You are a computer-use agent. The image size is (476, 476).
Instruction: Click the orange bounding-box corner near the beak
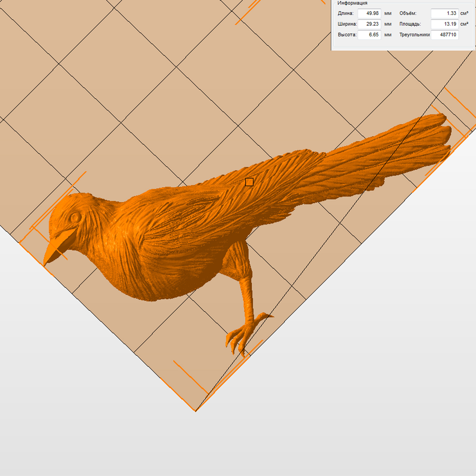point(20,242)
